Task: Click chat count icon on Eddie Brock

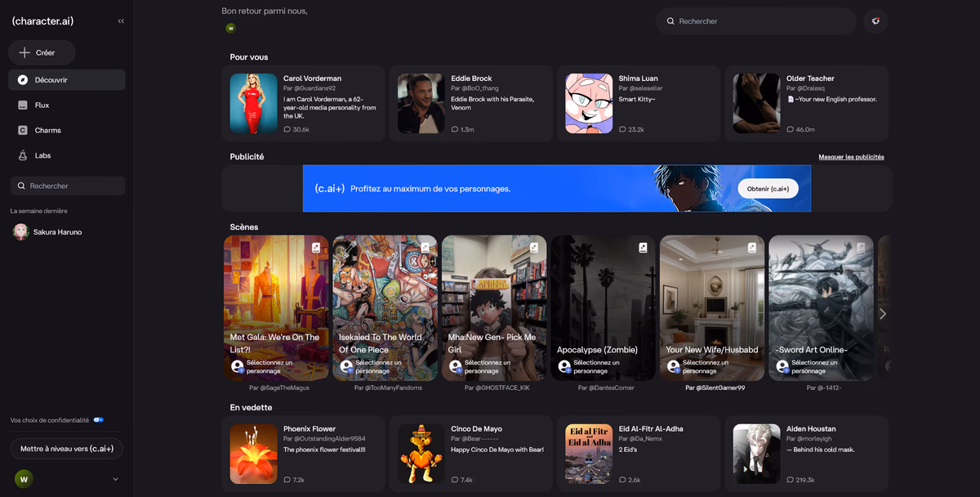Action: [455, 130]
